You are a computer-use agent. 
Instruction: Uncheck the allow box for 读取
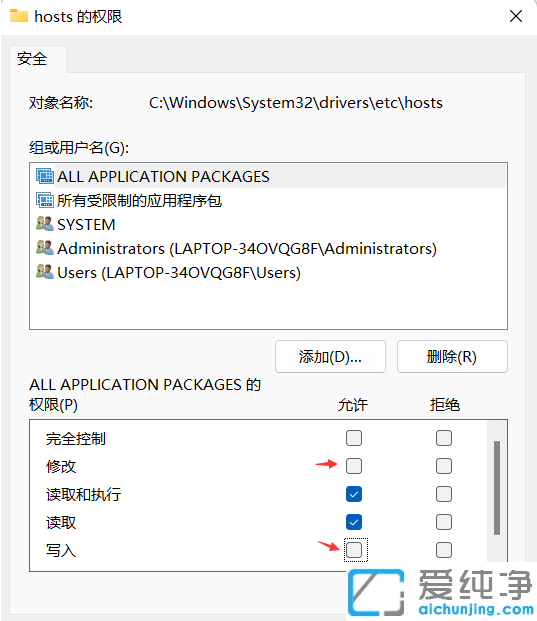[354, 522]
